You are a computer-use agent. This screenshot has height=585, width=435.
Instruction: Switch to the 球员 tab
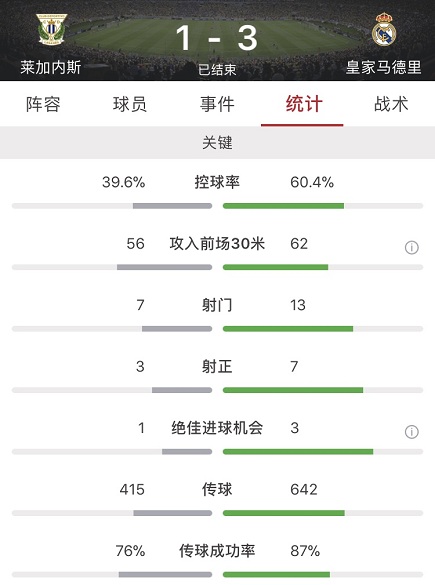[x=130, y=104]
